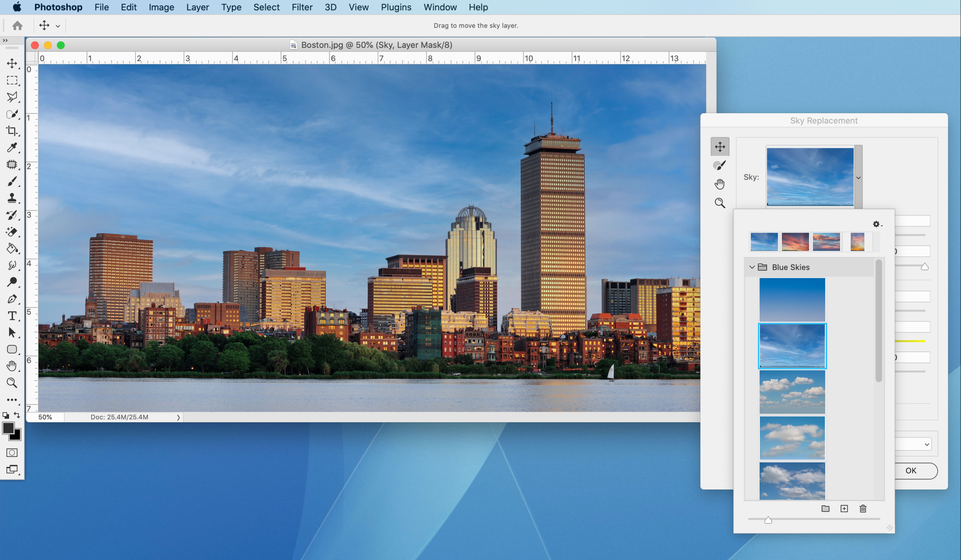This screenshot has height=560, width=961.
Task: Select the Eyedropper tool
Action: click(x=12, y=148)
